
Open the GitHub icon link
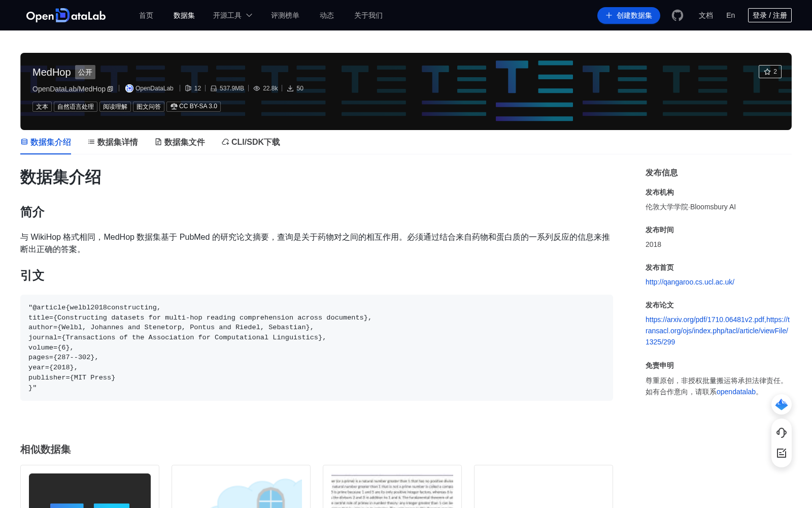coord(678,15)
